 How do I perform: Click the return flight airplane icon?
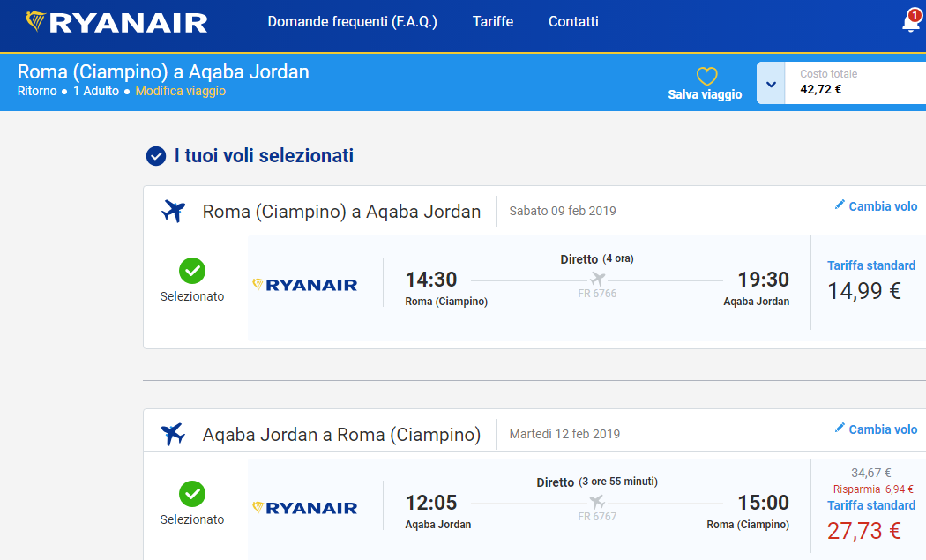click(x=173, y=434)
